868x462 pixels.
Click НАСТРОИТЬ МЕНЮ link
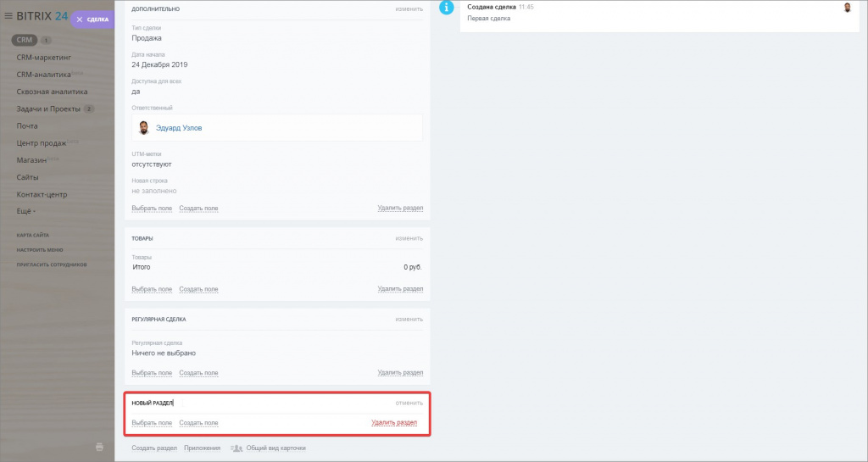tap(40, 250)
